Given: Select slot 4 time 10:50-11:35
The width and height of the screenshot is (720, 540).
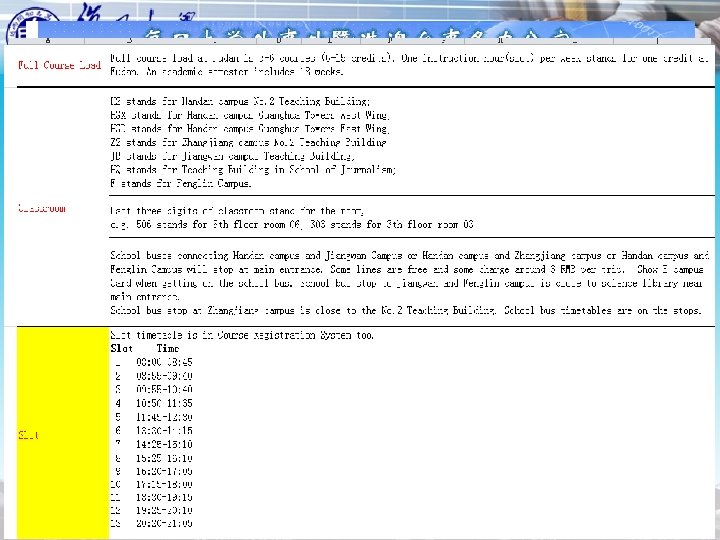Looking at the screenshot, I should tap(164, 403).
